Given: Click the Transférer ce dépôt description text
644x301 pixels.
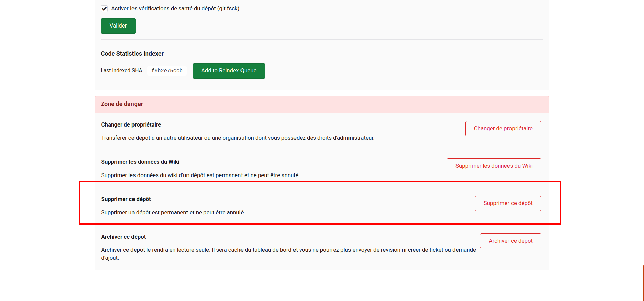Looking at the screenshot, I should [237, 138].
